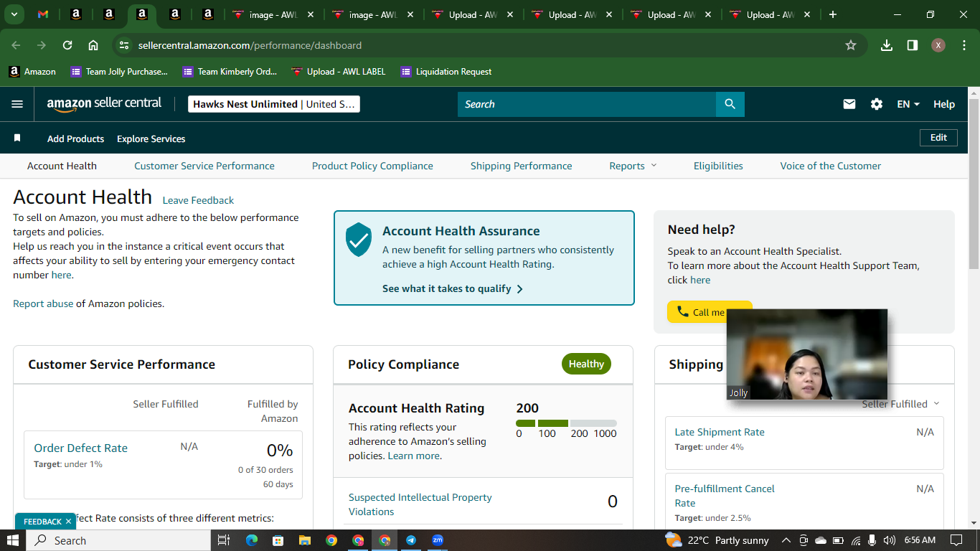Launch Microsoft Edge from the taskbar
Viewport: 980px width, 551px height.
click(251, 540)
